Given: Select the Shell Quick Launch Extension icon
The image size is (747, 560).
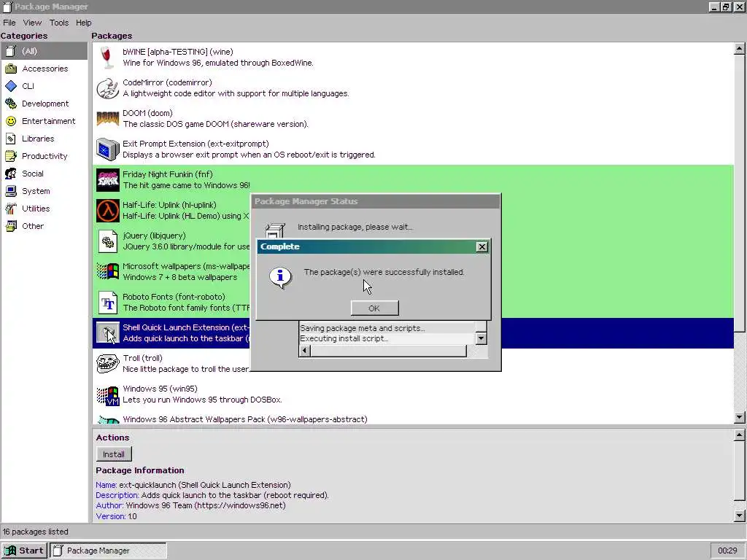Looking at the screenshot, I should tap(108, 332).
